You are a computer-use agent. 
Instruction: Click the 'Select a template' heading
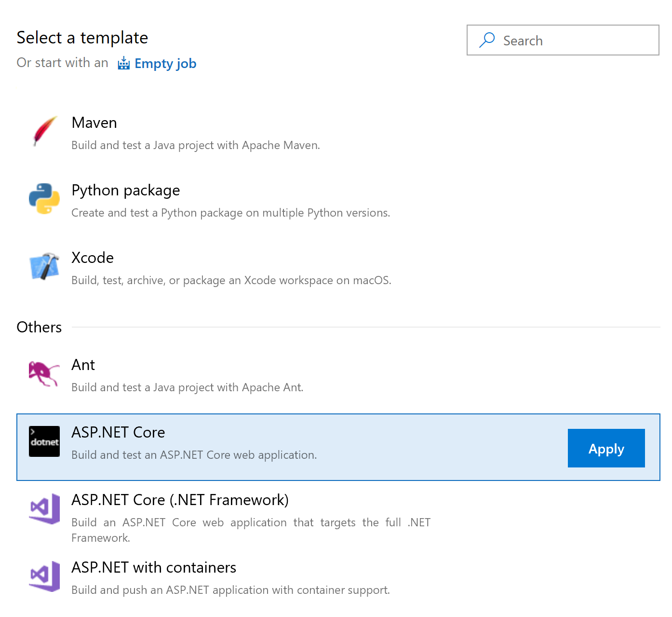tap(82, 38)
